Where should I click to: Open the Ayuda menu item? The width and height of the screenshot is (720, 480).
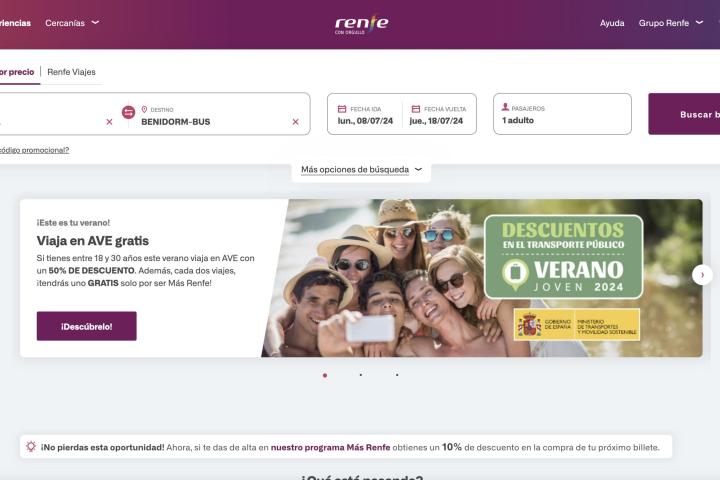[612, 23]
